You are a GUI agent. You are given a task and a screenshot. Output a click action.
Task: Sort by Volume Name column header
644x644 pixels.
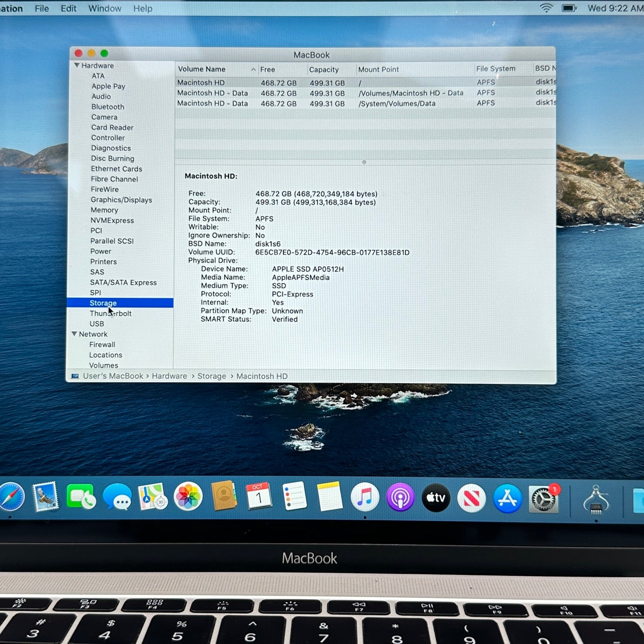tap(202, 69)
